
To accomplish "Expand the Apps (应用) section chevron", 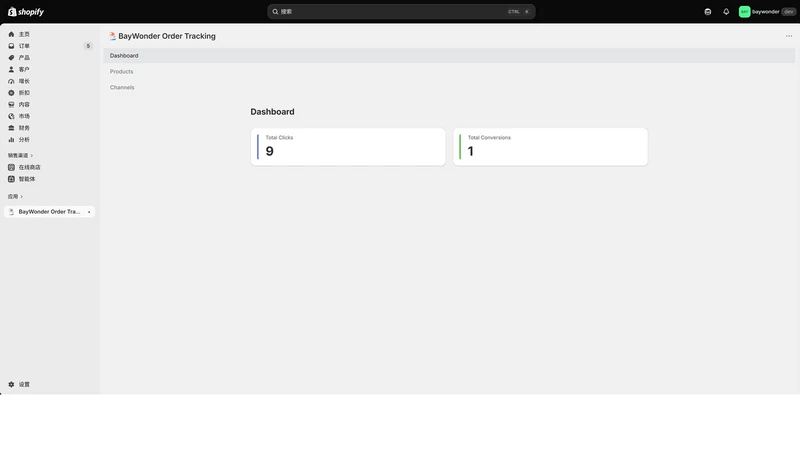I will [x=21, y=196].
